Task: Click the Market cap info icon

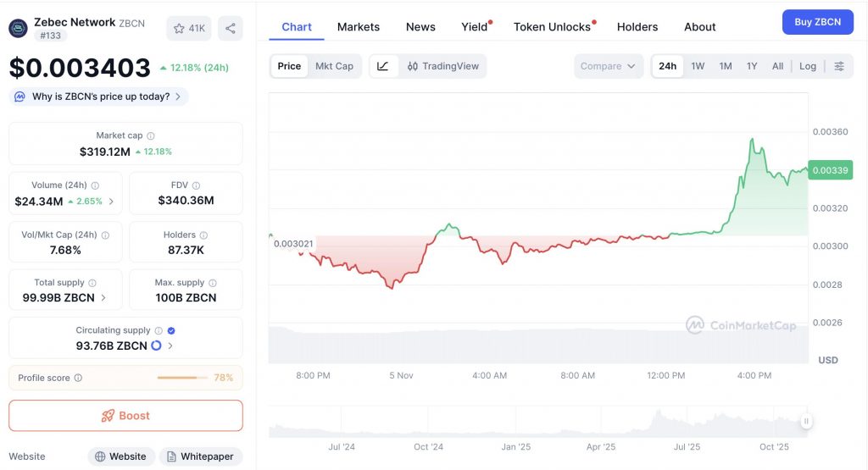Action: [151, 136]
